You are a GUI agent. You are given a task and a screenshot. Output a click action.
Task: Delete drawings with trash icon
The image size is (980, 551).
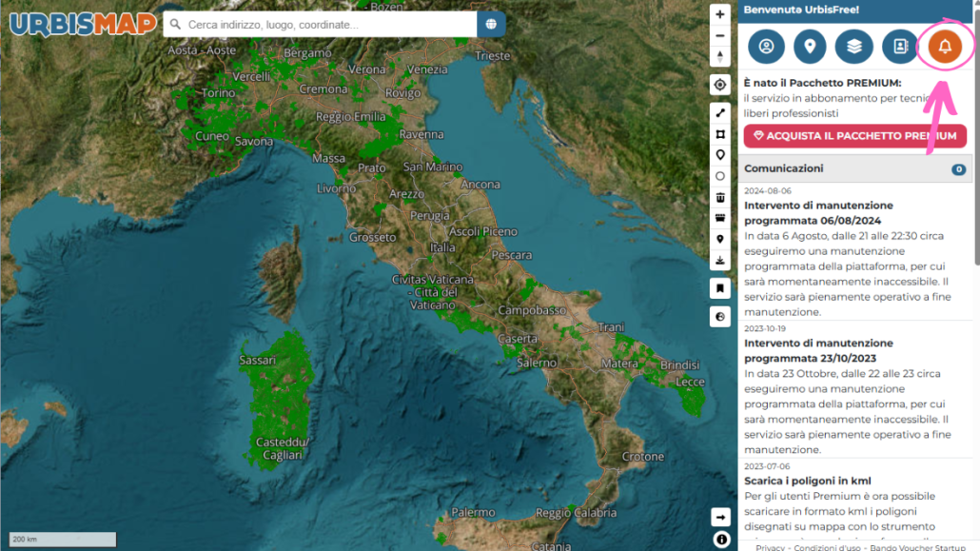(720, 198)
